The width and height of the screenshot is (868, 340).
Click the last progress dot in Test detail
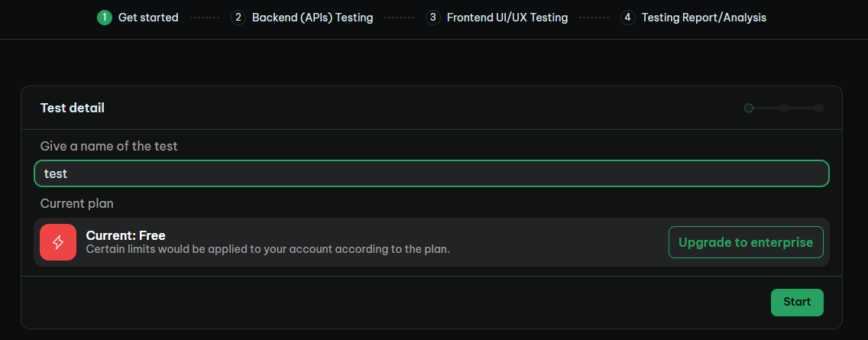[819, 108]
